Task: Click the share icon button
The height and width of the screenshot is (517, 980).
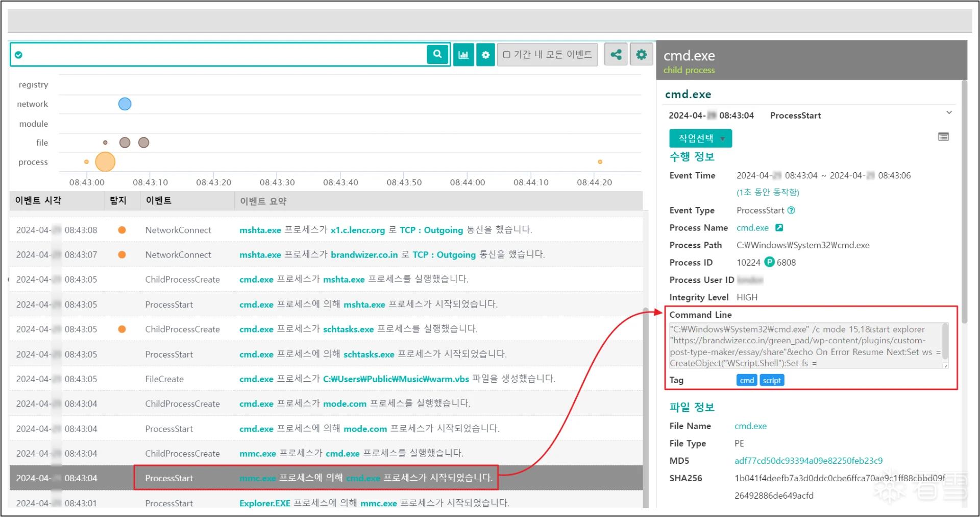Action: pyautogui.click(x=616, y=54)
